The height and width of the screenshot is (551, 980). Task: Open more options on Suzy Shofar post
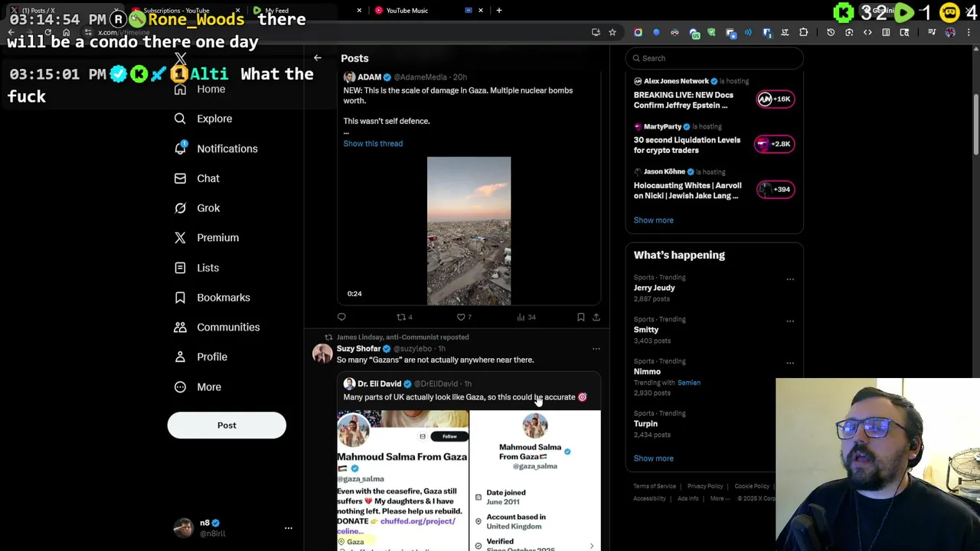coord(596,349)
